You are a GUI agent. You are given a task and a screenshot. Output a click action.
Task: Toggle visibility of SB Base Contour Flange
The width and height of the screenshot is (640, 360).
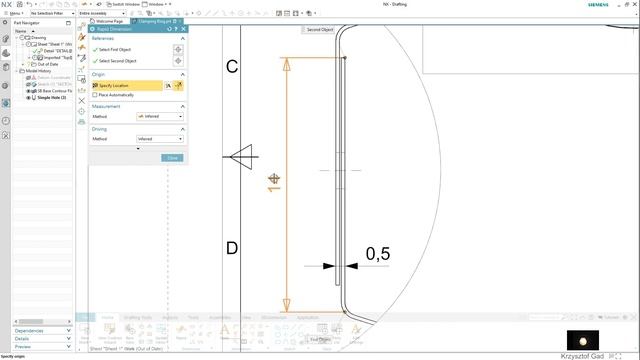28,91
